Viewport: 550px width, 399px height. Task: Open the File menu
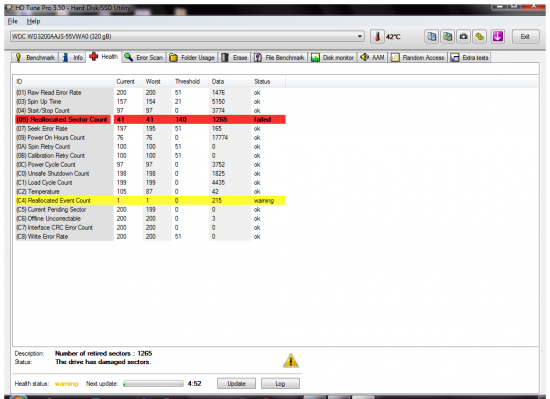point(13,21)
